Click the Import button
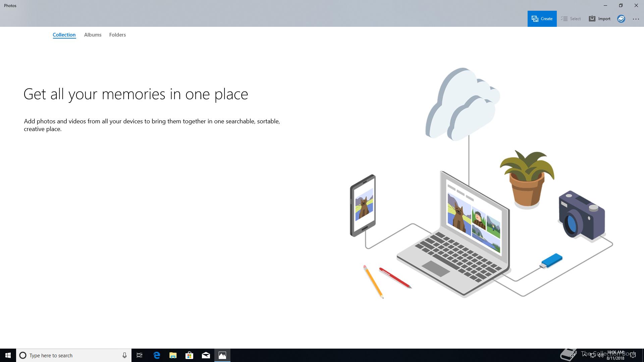This screenshot has height=362, width=644. click(x=600, y=19)
